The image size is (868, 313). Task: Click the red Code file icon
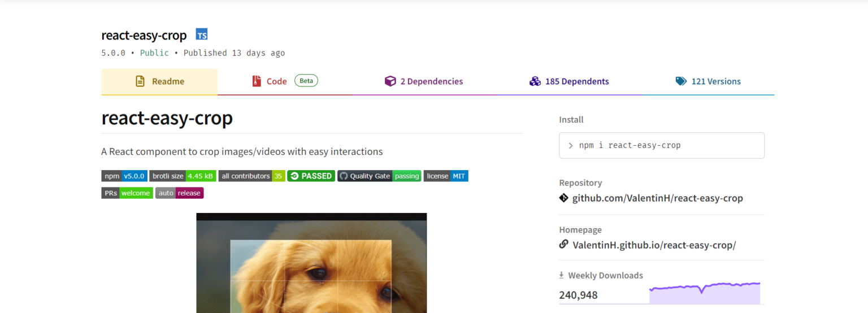tap(257, 81)
